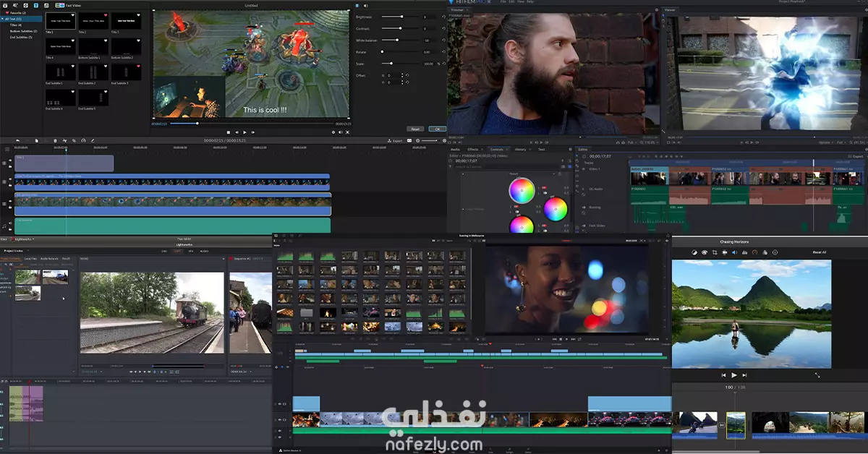Click the Offset X input field
868x454 pixels.
[394, 75]
